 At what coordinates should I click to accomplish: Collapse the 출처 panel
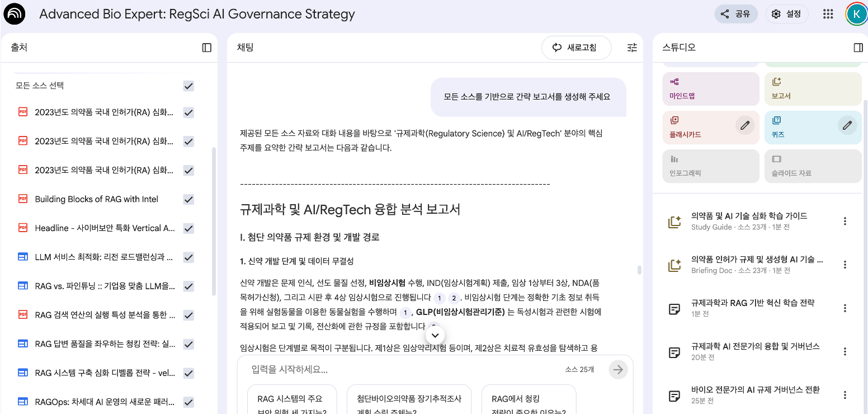[206, 48]
